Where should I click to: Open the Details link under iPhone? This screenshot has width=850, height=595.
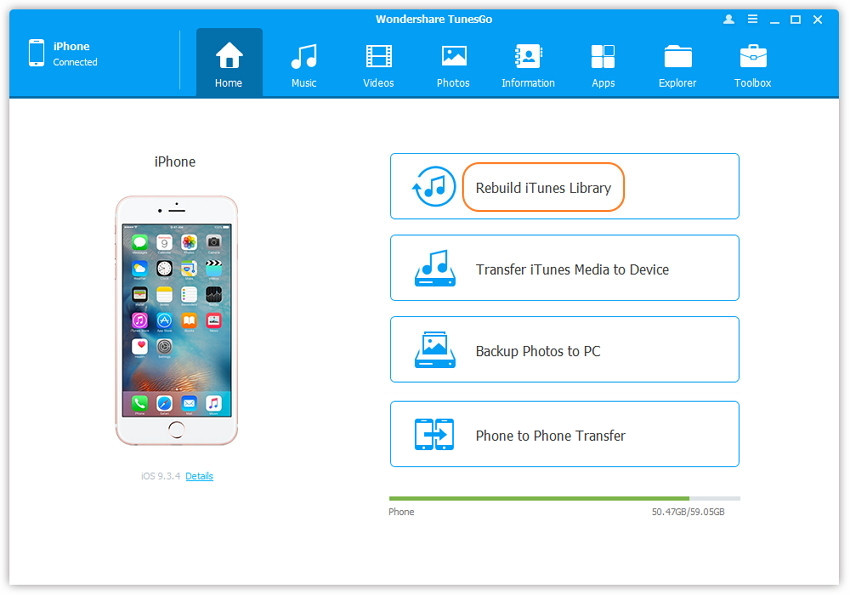[199, 476]
